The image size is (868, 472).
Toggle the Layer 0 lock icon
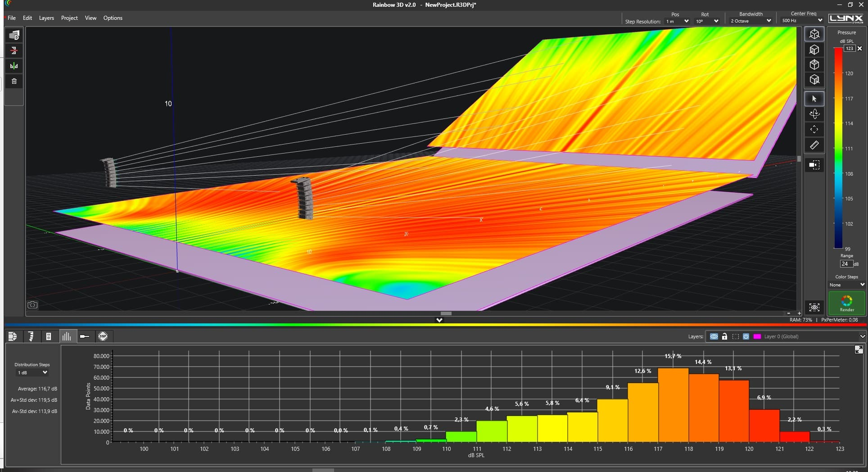(x=724, y=336)
